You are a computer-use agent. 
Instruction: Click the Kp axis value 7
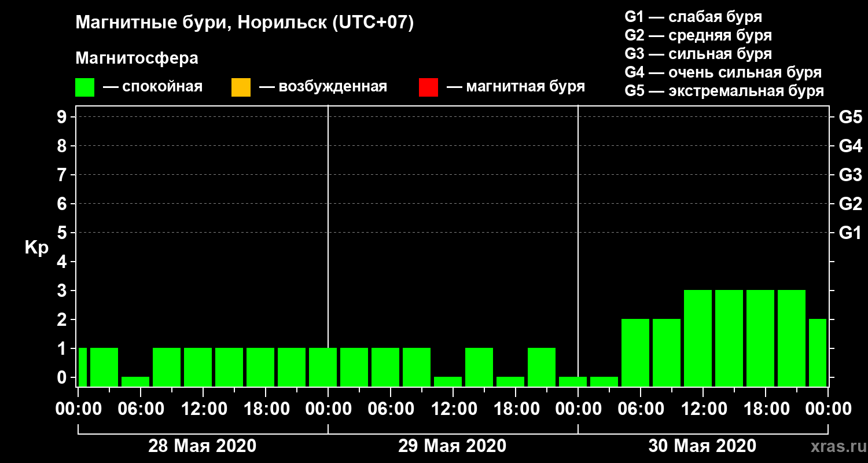[x=63, y=175]
